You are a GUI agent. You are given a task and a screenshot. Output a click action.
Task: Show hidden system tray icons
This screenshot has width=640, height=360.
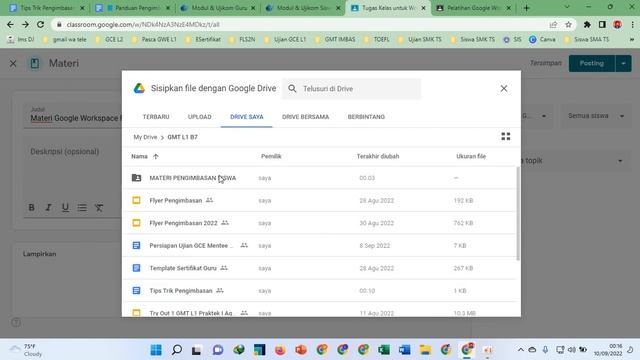(x=520, y=350)
